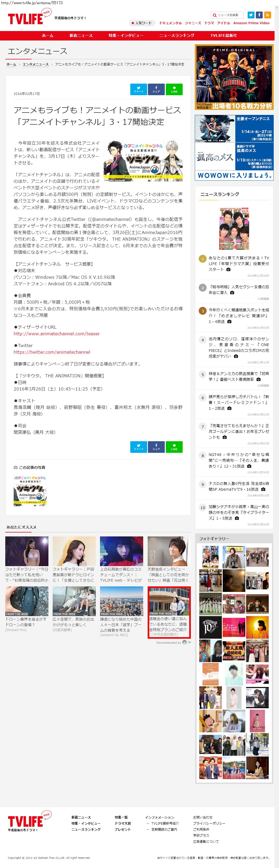The image size is (279, 868).
Task: Open rank 9 ナスD article
Action: pyautogui.click(x=239, y=486)
